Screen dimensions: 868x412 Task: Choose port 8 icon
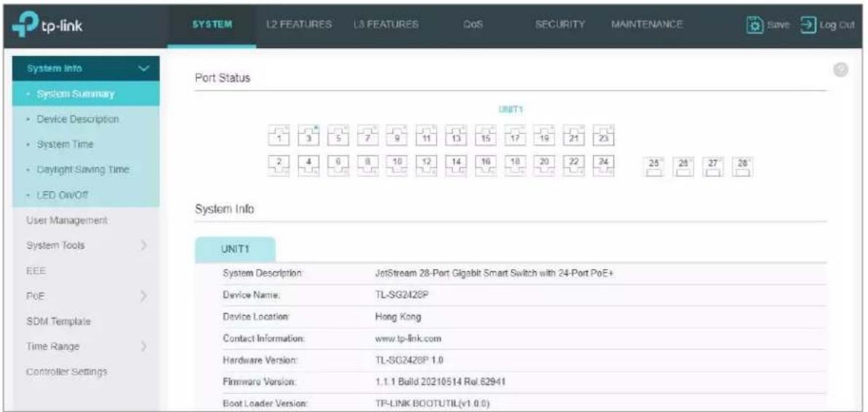click(x=368, y=166)
